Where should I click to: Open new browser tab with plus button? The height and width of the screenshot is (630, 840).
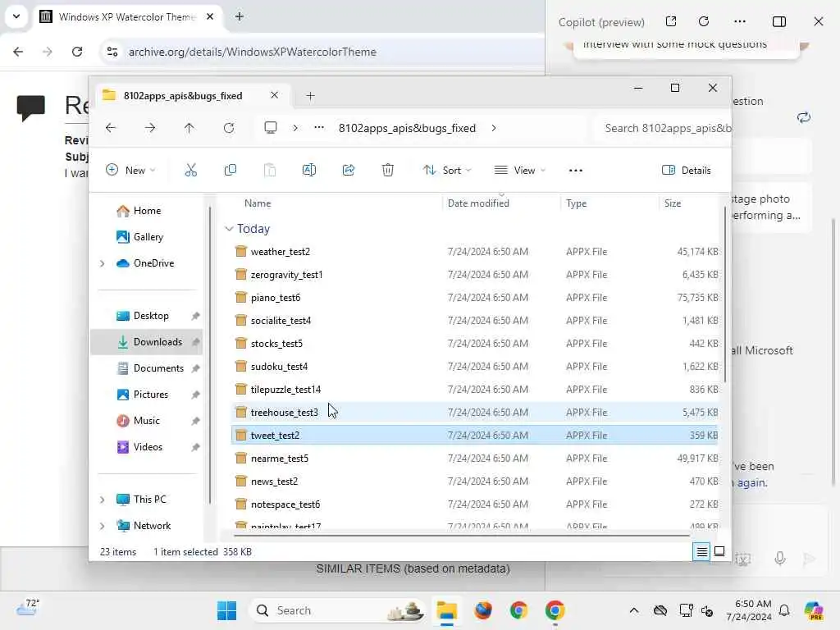point(240,16)
